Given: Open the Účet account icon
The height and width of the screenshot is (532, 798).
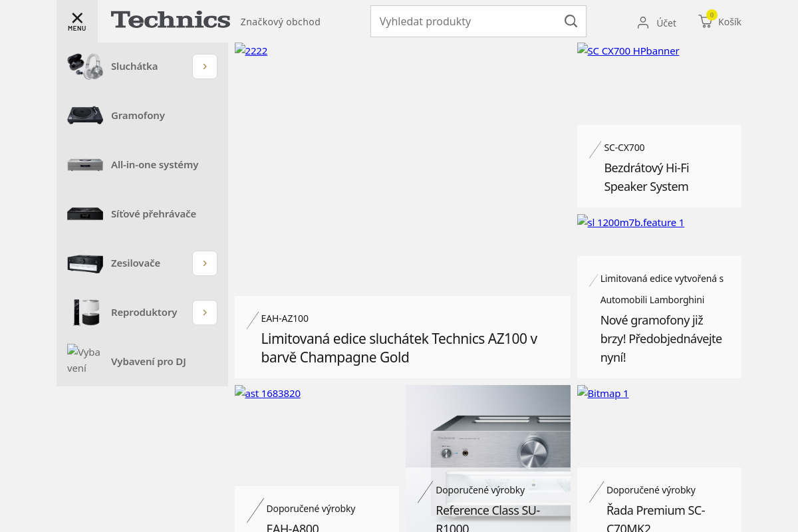Looking at the screenshot, I should pos(643,23).
